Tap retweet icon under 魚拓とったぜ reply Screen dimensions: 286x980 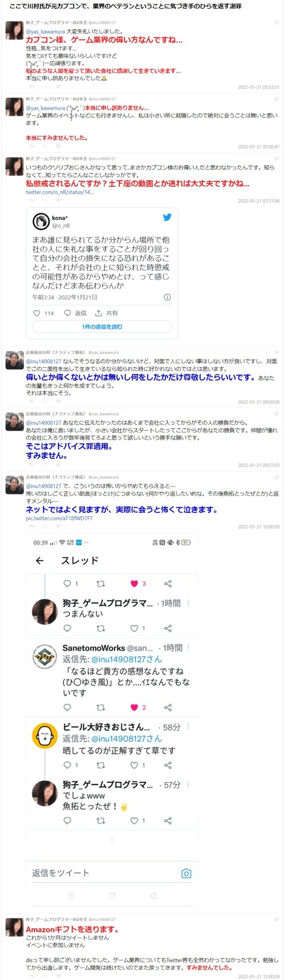[x=101, y=821]
